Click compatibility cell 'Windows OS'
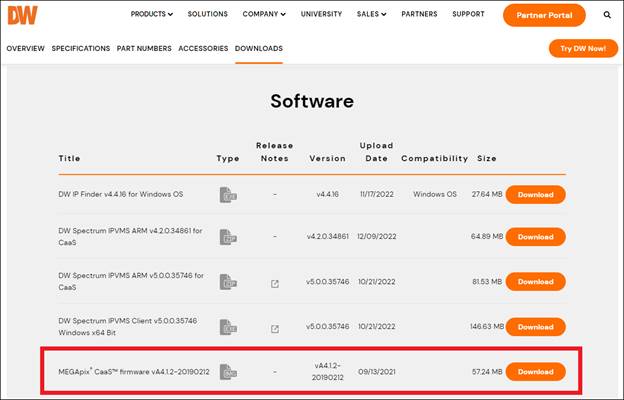624x400 pixels. pyautogui.click(x=435, y=194)
